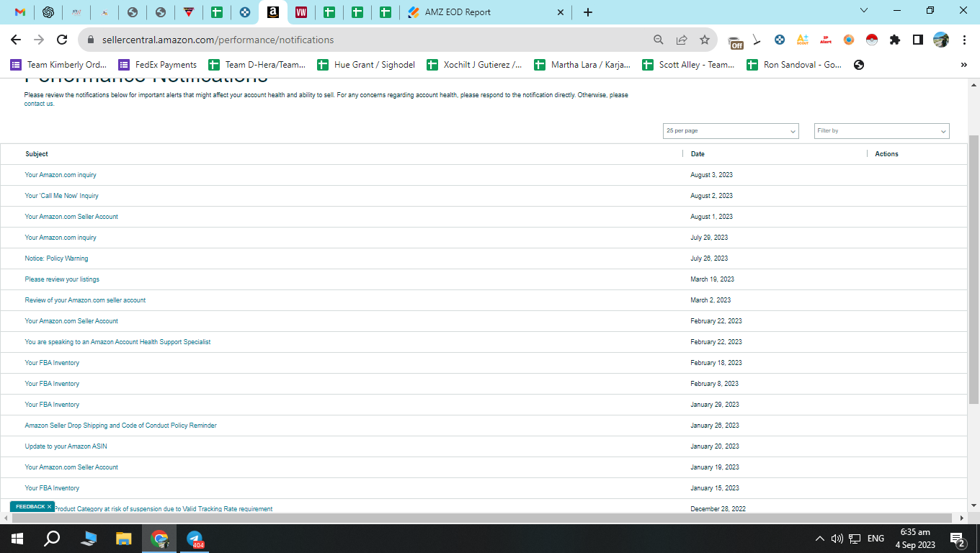Bookmark this page with the star icon
This screenshot has width=980, height=553.
point(705,40)
